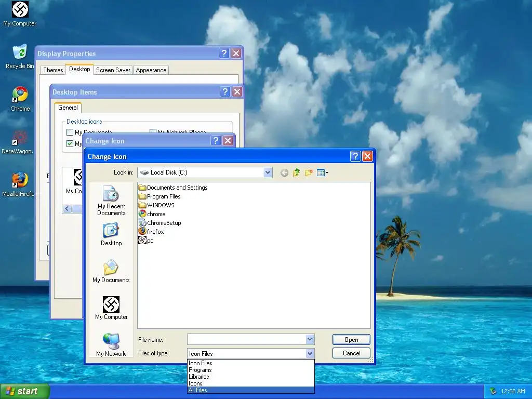Viewport: 532px width, 399px height.
Task: Select the Documents and Settings folder
Action: point(173,188)
